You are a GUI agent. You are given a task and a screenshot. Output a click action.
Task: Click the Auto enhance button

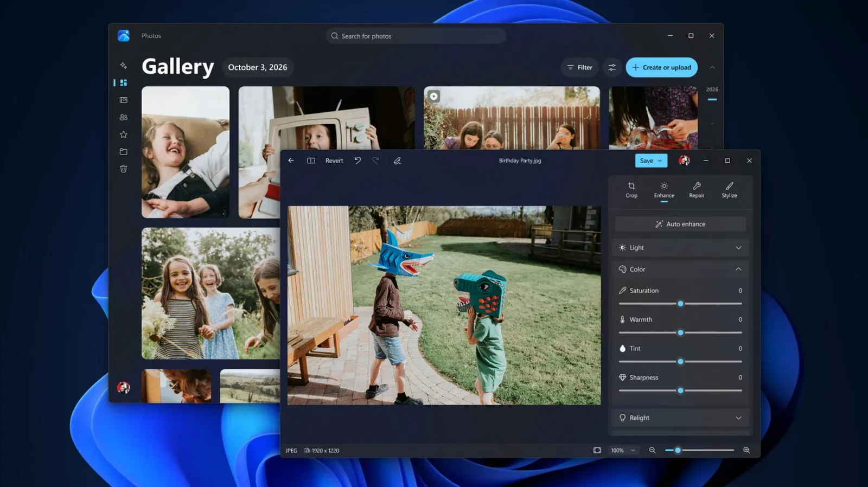[680, 224]
